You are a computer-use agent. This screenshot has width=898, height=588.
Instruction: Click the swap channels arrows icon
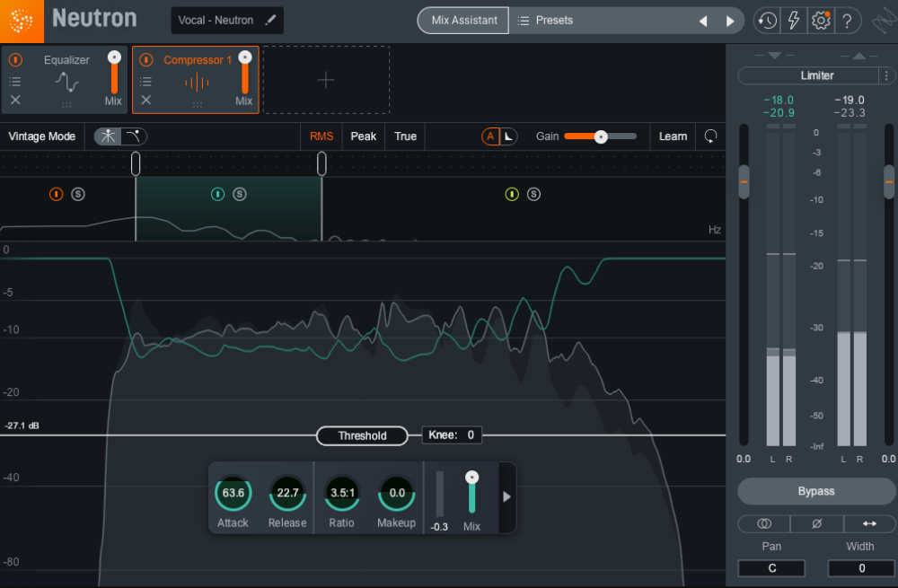(x=869, y=524)
